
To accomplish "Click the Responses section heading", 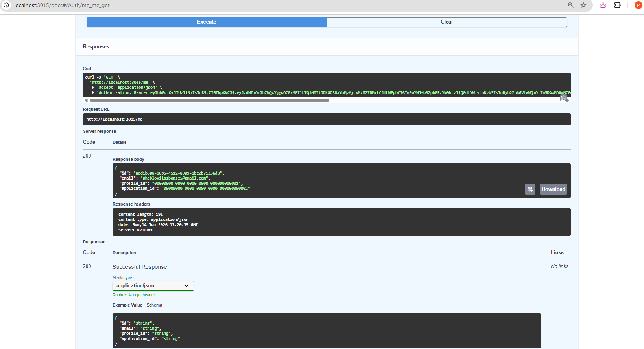I will [x=96, y=46].
